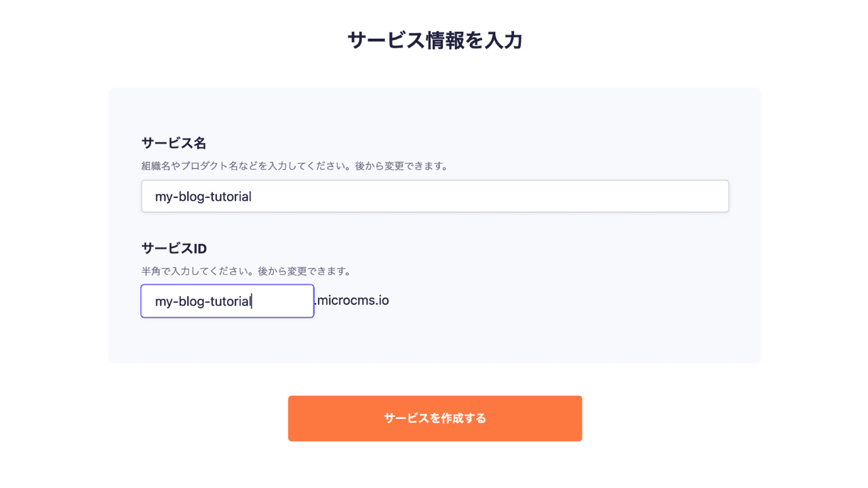Click the サービス情報を入力 page heading
The width and height of the screenshot is (868, 488).
tap(435, 41)
